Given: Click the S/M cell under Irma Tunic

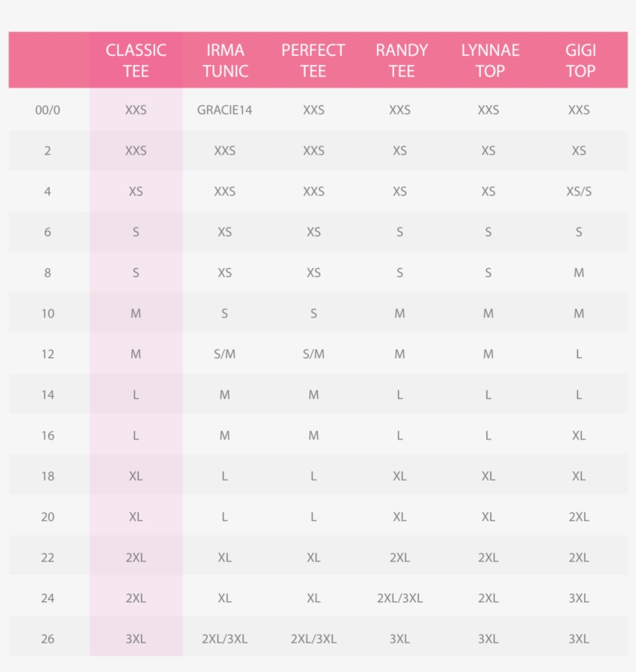Looking at the screenshot, I should coord(225,354).
